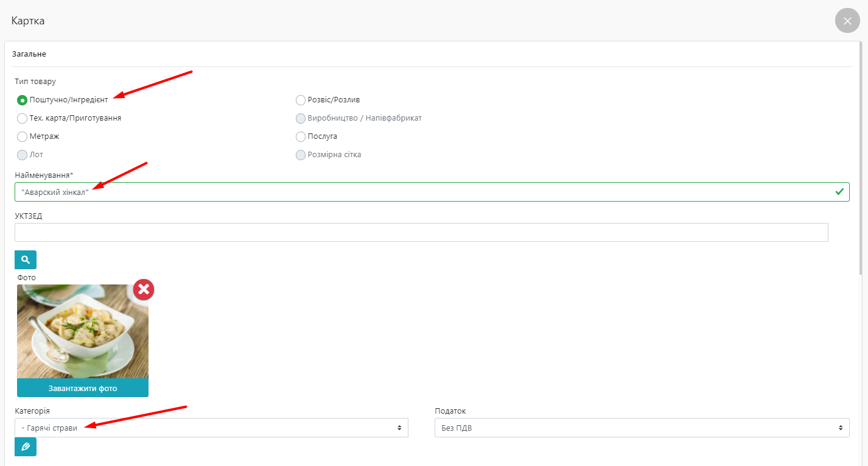Focus the УКТЗЕД input field
The height and width of the screenshot is (466, 868).
tap(421, 232)
